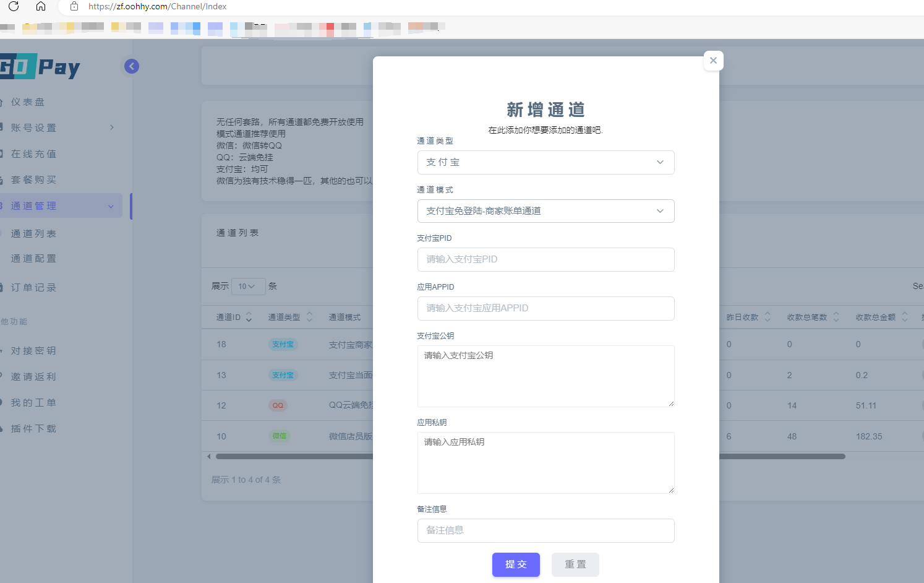The image size is (924, 583).
Task: Open the 通道类型 dropdown showing 支付宝
Action: (x=545, y=162)
